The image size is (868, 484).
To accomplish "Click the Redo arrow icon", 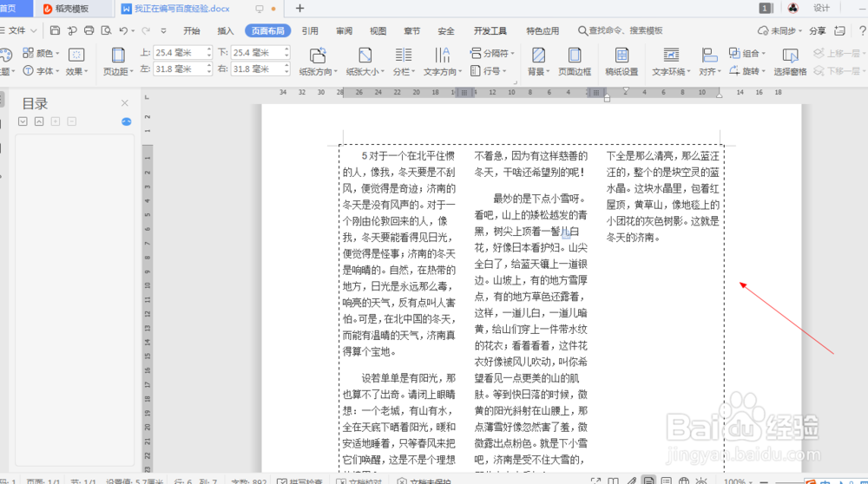I will pos(146,30).
